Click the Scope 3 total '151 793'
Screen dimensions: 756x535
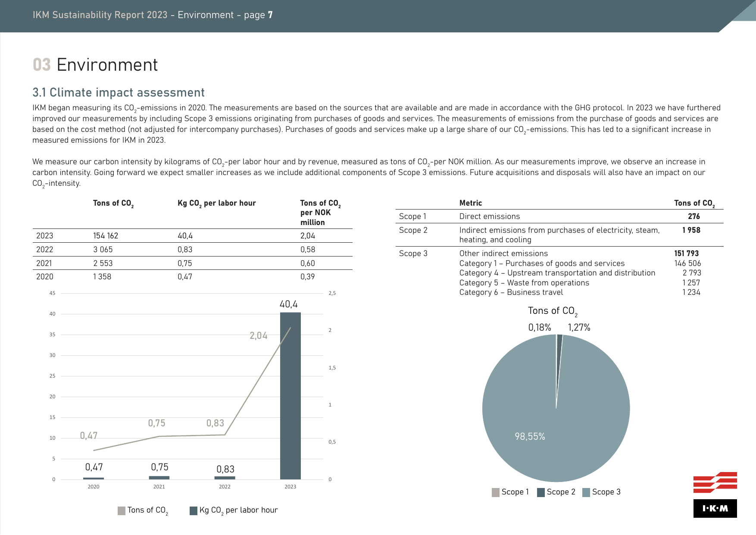pos(687,253)
